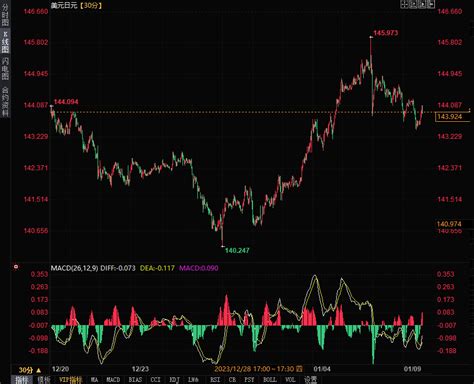Image resolution: width=474 pixels, height=384 pixels.
Task: Open VIP指标 tab
Action: (71, 379)
